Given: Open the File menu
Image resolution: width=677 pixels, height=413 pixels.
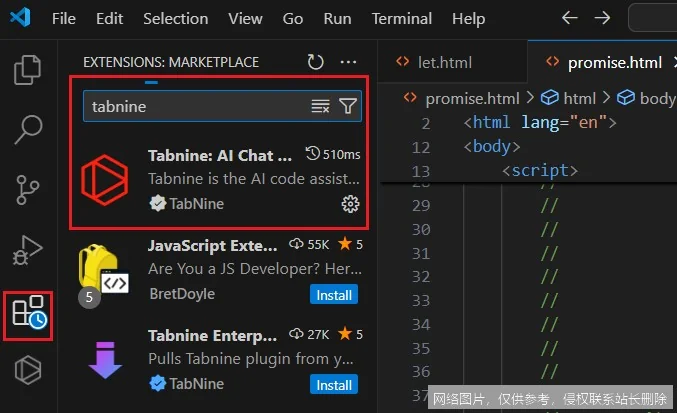Looking at the screenshot, I should click(63, 19).
